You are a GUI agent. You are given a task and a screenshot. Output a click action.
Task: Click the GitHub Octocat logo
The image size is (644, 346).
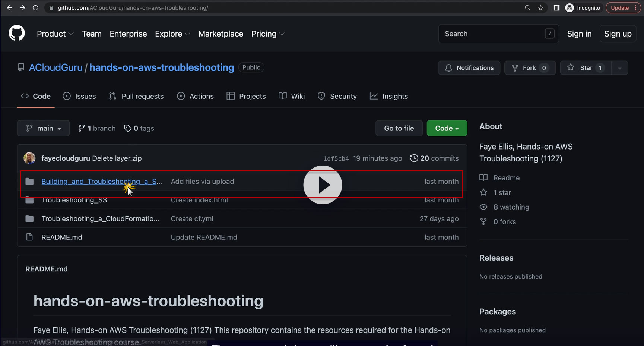pos(17,34)
